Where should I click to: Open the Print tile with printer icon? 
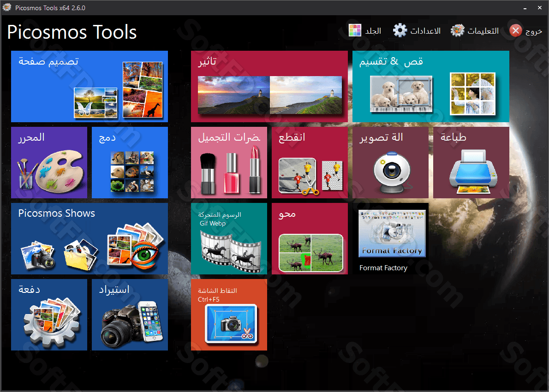click(x=471, y=162)
